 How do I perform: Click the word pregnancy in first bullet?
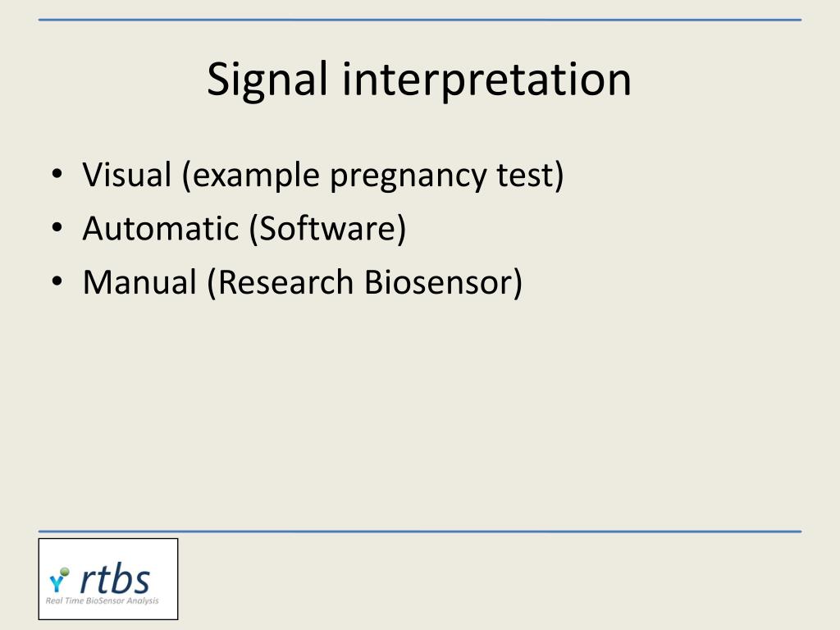click(408, 176)
